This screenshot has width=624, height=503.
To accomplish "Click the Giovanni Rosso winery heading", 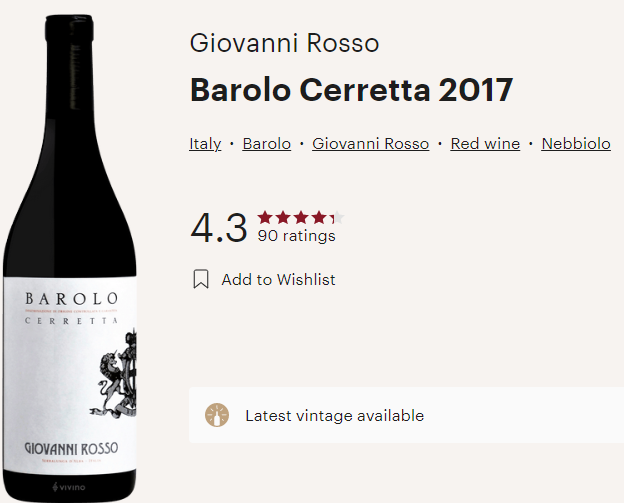I will 284,43.
